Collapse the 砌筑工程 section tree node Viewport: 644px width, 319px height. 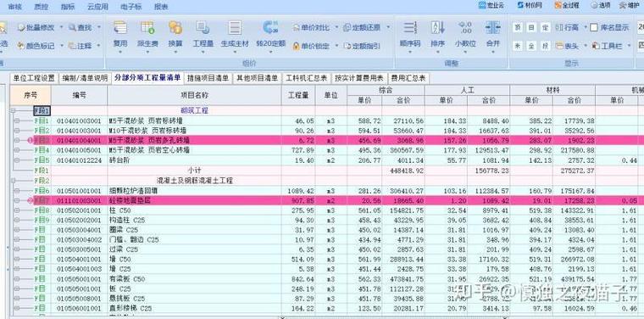[x=14, y=110]
